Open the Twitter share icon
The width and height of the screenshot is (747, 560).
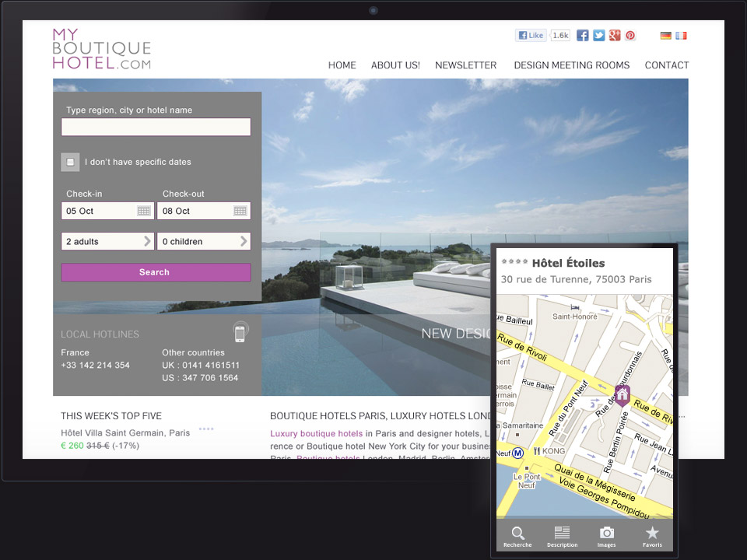[598, 35]
